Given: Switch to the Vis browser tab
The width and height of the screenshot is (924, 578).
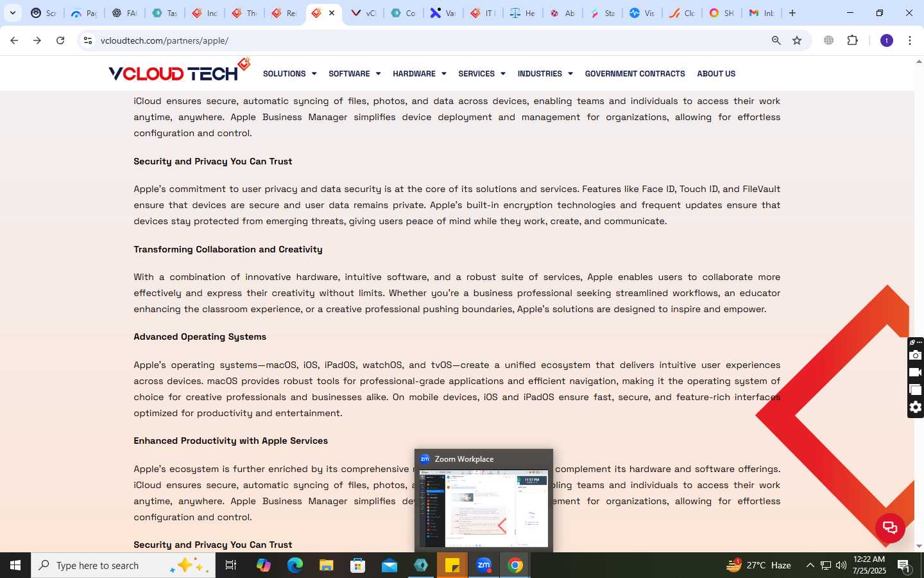Looking at the screenshot, I should point(642,13).
